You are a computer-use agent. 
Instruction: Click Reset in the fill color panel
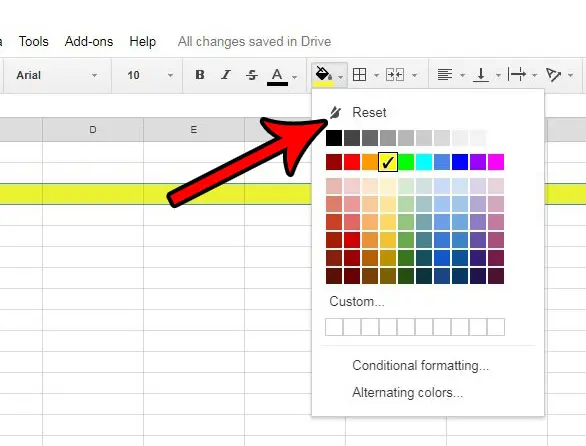pyautogui.click(x=369, y=112)
